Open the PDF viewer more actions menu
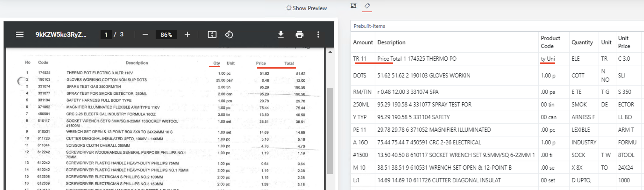This screenshot has width=644, height=190. coord(318,35)
